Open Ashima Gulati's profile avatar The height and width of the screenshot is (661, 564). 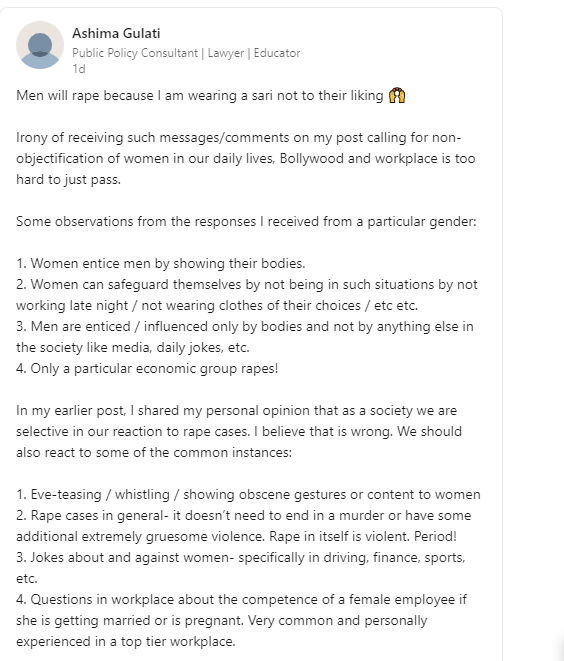[40, 45]
